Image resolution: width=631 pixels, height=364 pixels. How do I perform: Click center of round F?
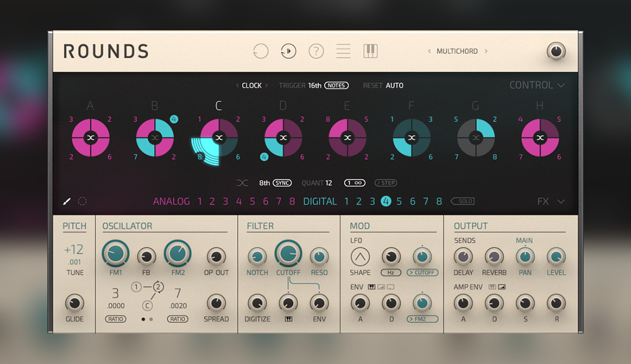[412, 138]
